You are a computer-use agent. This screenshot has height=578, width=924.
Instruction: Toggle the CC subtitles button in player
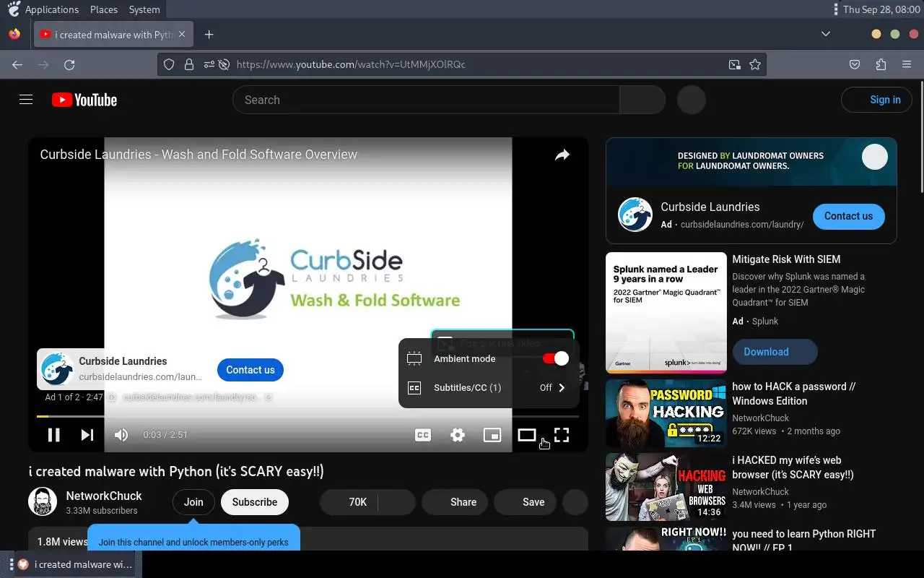tap(423, 435)
